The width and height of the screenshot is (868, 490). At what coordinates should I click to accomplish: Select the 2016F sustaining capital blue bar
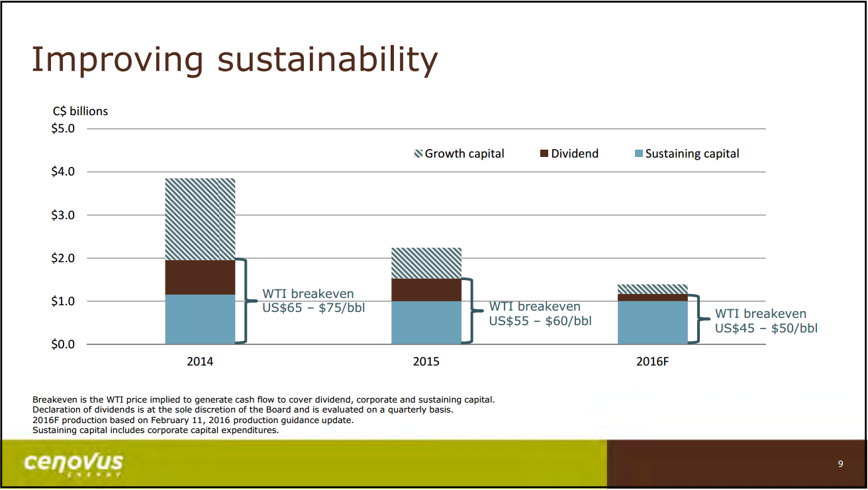(x=653, y=322)
